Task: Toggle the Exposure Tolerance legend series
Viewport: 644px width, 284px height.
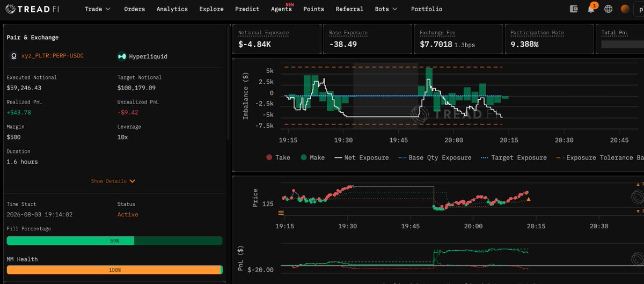Action: pos(599,158)
